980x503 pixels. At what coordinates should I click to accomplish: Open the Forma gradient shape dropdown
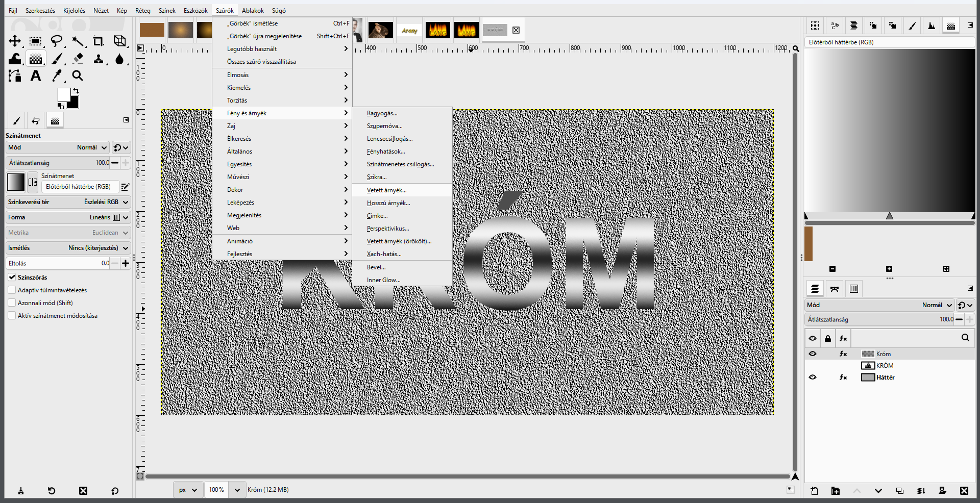(68, 217)
